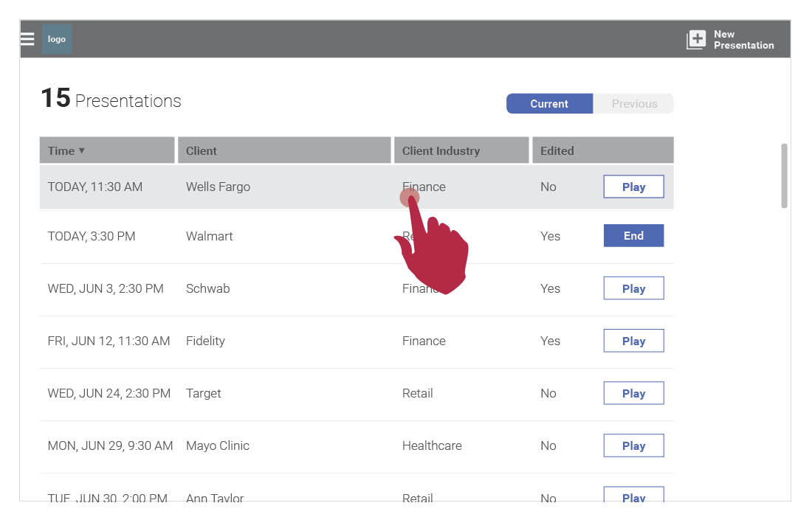This screenshot has height=517, width=812.
Task: Click No in the Wells Fargo row
Action: point(548,187)
